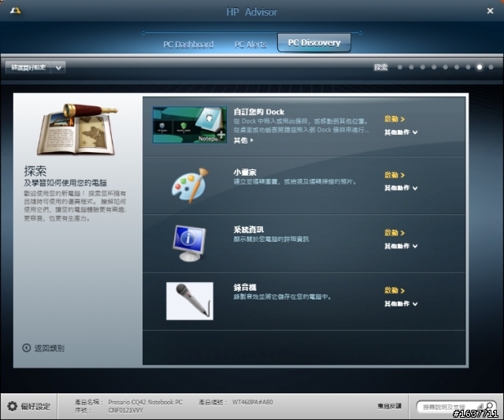This screenshot has width=504, height=420.
Task: Click the 探索 heading in the left panel
Action: [35, 171]
